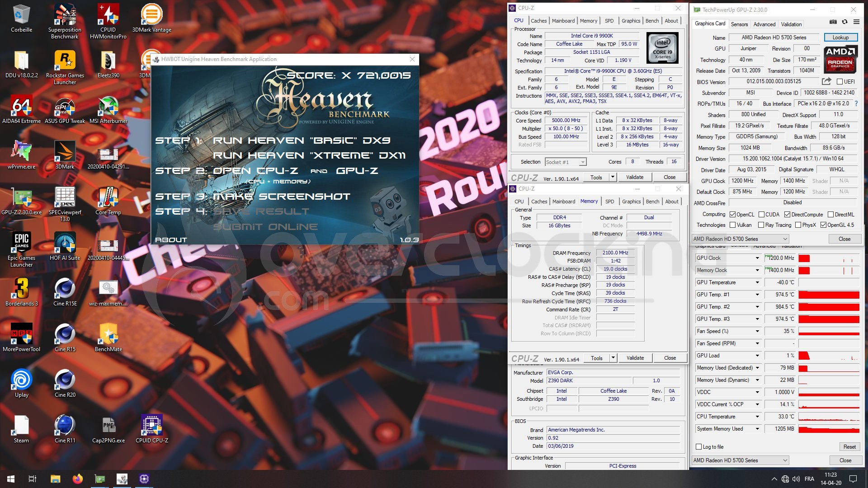The image size is (868, 488).
Task: Expand the CPU Temperature sensor dropdown
Action: (757, 417)
